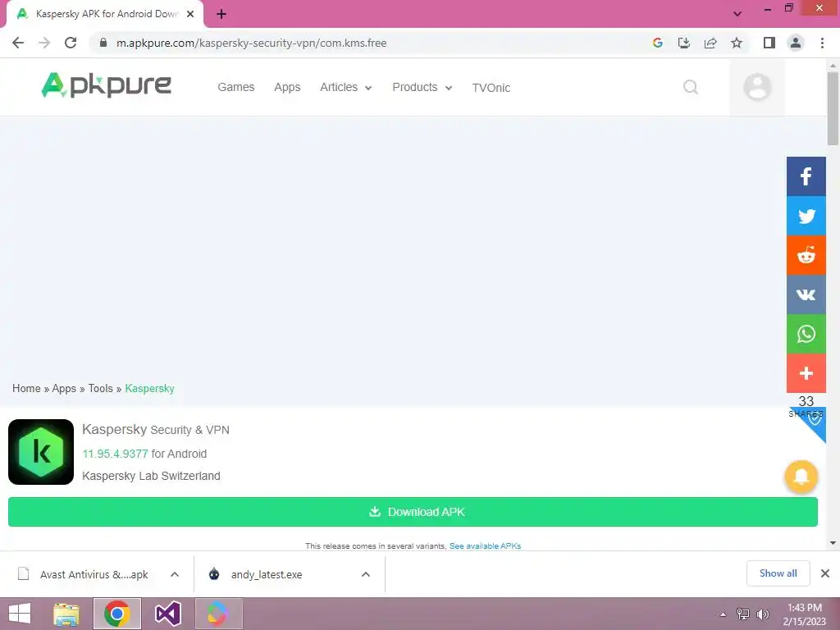Click the network tray icon
Viewport: 840px width, 630px height.
pos(743,614)
